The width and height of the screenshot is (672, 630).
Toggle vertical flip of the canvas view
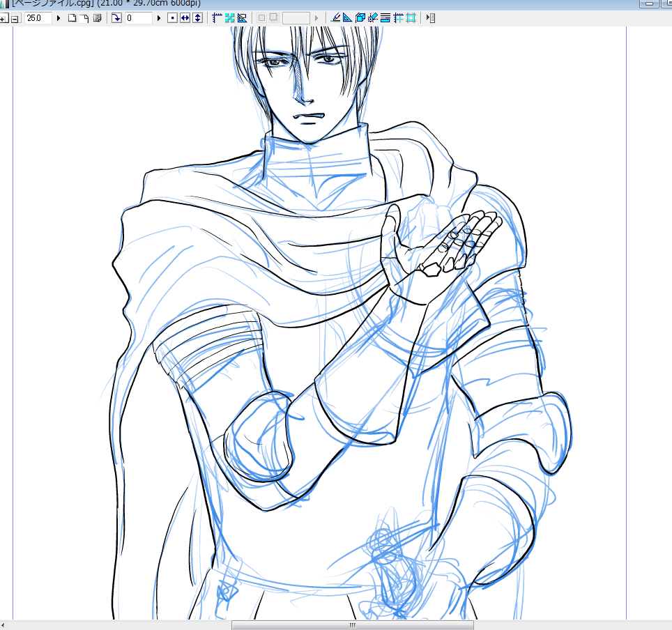[x=197, y=18]
